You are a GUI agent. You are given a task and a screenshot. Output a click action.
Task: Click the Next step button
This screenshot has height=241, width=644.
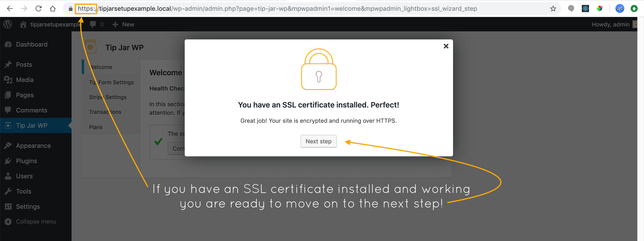[318, 141]
